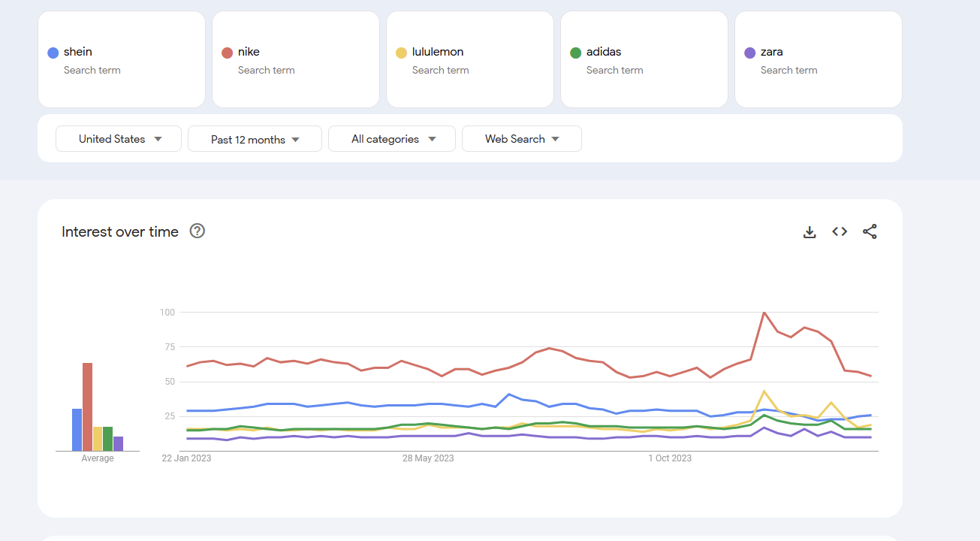Click the green dot beside adidas
The height and width of the screenshot is (541, 980).
tap(576, 53)
